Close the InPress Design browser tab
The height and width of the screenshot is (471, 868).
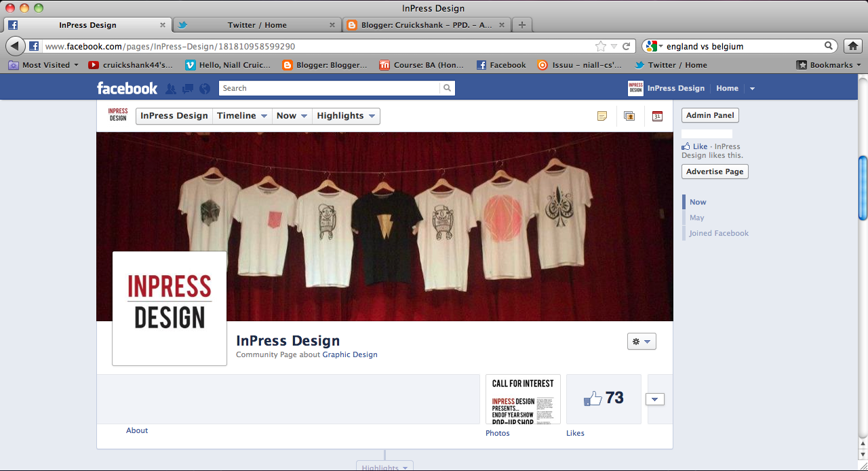(x=162, y=25)
